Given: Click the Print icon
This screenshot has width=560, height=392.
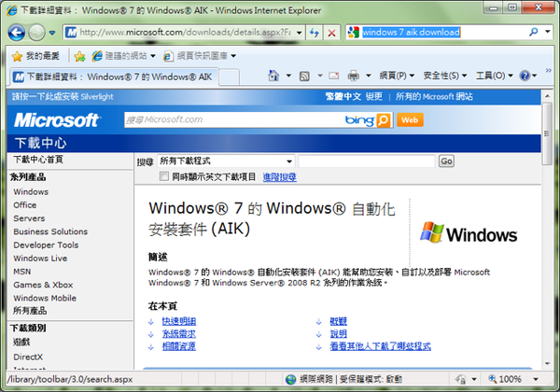Looking at the screenshot, I should (x=353, y=76).
